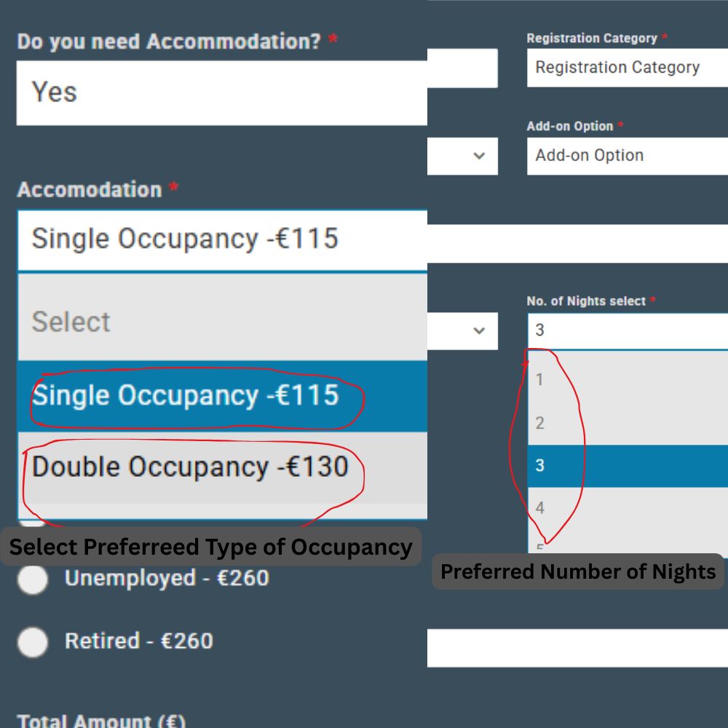Choose 2 nights from the nights list

[x=626, y=423]
